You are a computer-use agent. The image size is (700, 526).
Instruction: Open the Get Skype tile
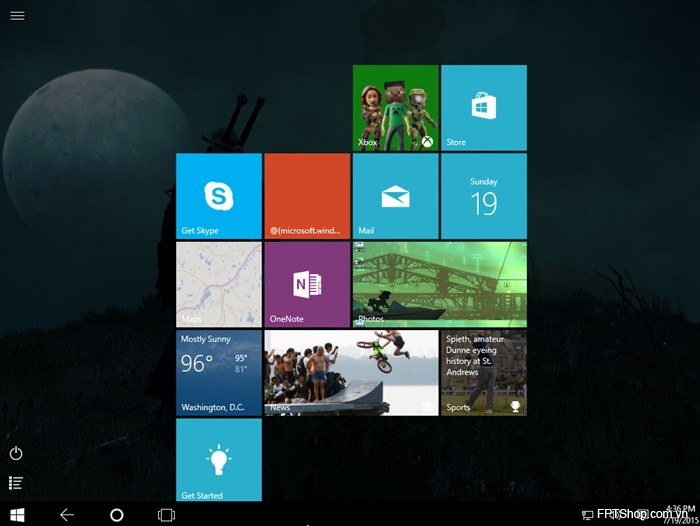coord(219,196)
